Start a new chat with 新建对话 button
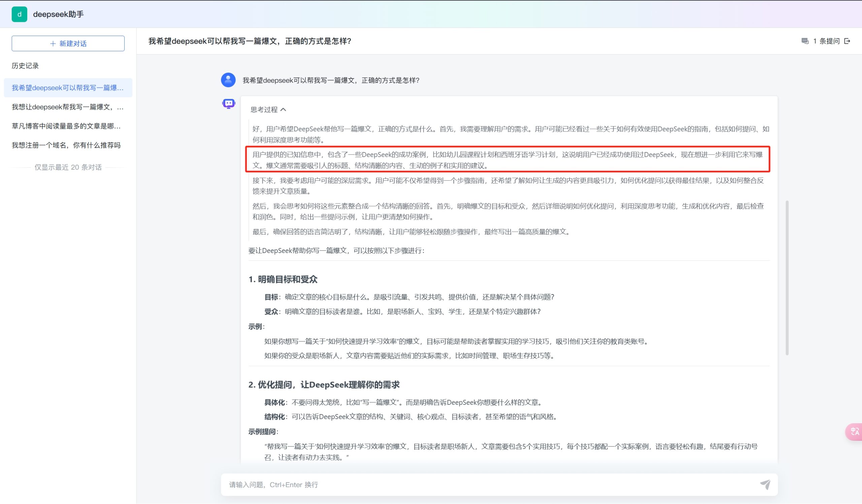 (x=68, y=43)
